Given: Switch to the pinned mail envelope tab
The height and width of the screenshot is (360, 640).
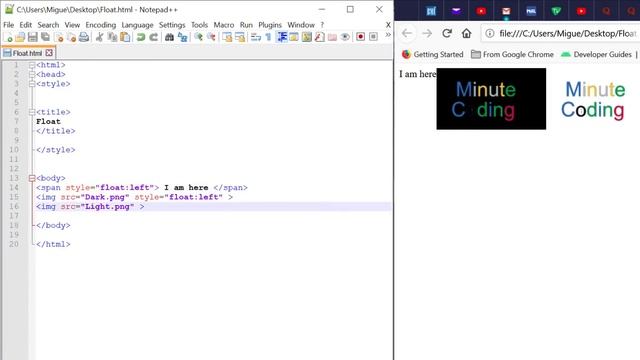Looking at the screenshot, I should click(506, 11).
